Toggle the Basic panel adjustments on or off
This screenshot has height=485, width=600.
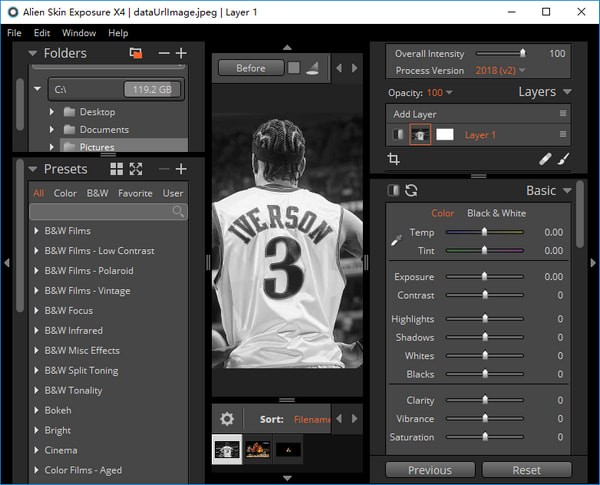click(393, 190)
